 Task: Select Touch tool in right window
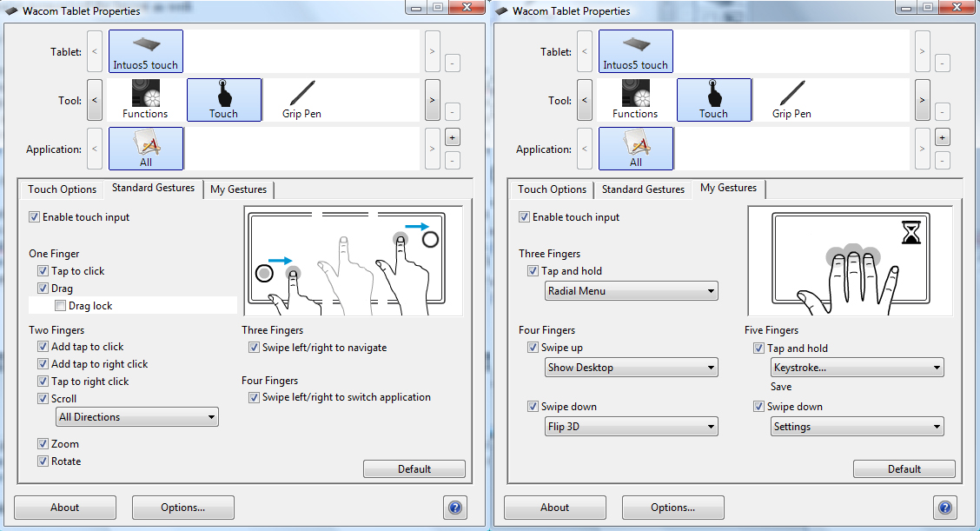click(714, 99)
